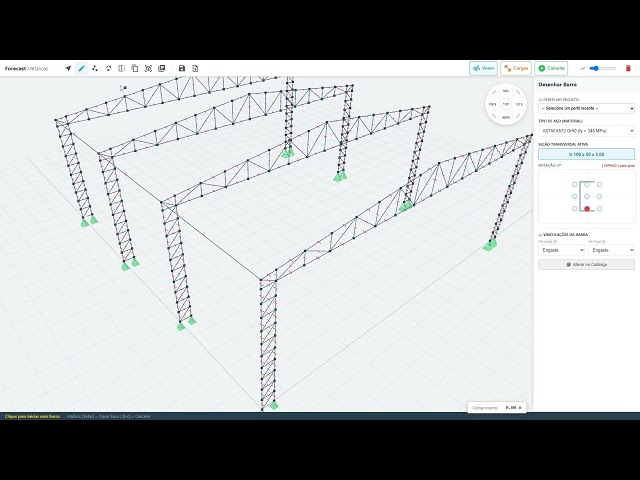
Task: Click the line chart icon beside slider
Action: tap(583, 68)
